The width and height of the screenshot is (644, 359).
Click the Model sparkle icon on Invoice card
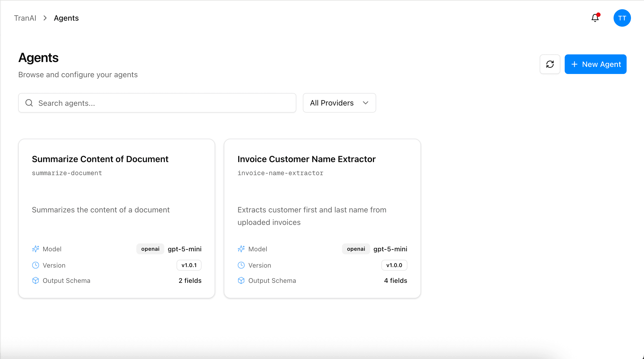point(241,249)
